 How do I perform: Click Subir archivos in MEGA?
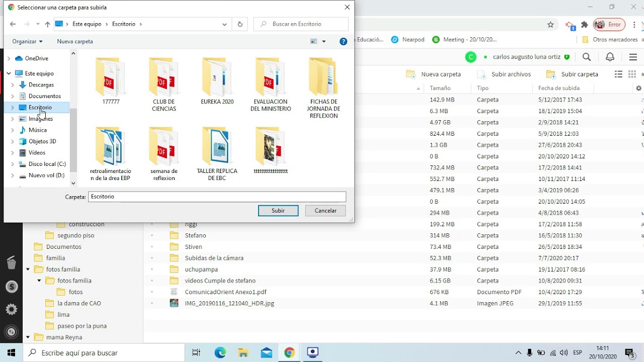504,74
